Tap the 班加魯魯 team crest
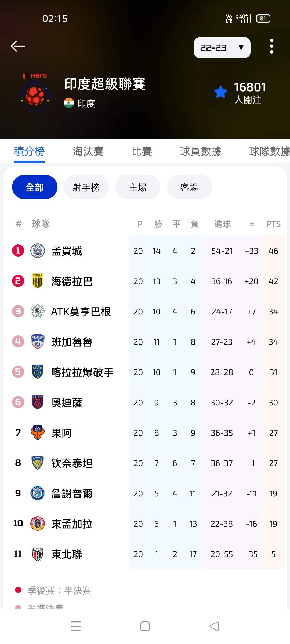Viewport: 290px width, 644px height. tap(38, 342)
